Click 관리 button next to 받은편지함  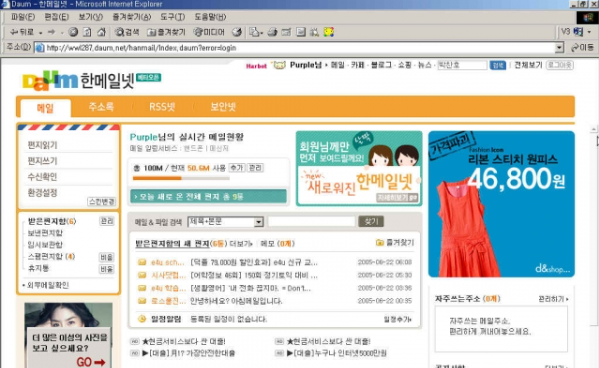click(x=107, y=221)
